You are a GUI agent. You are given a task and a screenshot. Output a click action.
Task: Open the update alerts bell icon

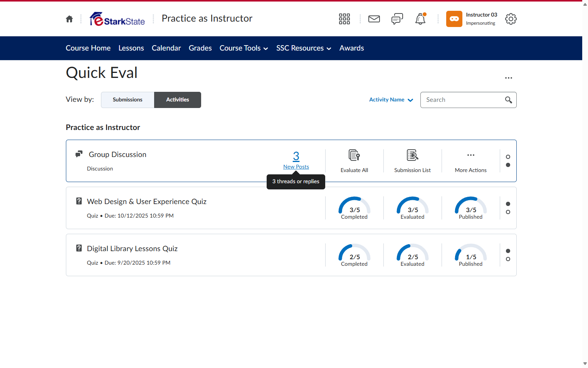coord(420,19)
